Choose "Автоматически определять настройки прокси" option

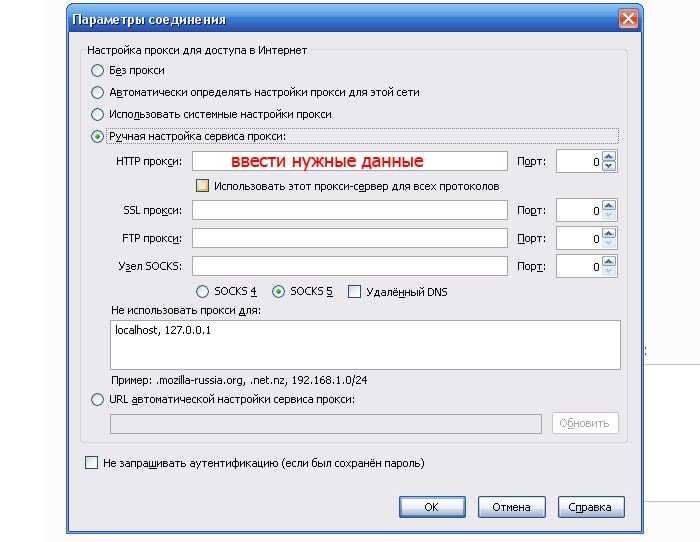click(x=97, y=92)
